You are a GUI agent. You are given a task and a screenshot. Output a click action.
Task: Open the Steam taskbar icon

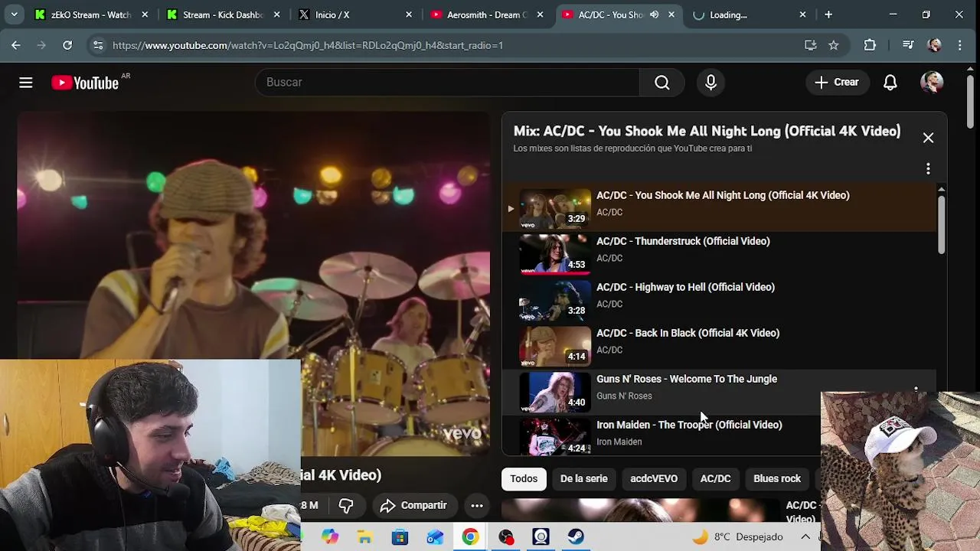(576, 537)
